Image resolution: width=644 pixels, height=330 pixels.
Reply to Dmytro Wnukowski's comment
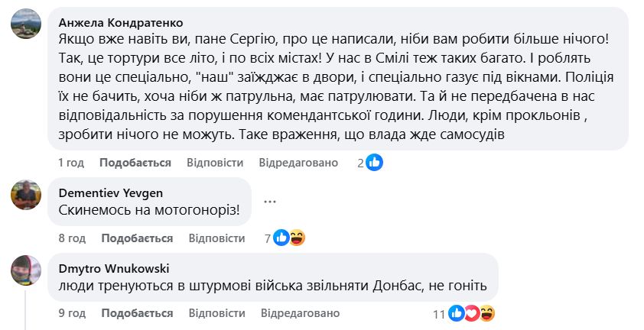(x=216, y=313)
